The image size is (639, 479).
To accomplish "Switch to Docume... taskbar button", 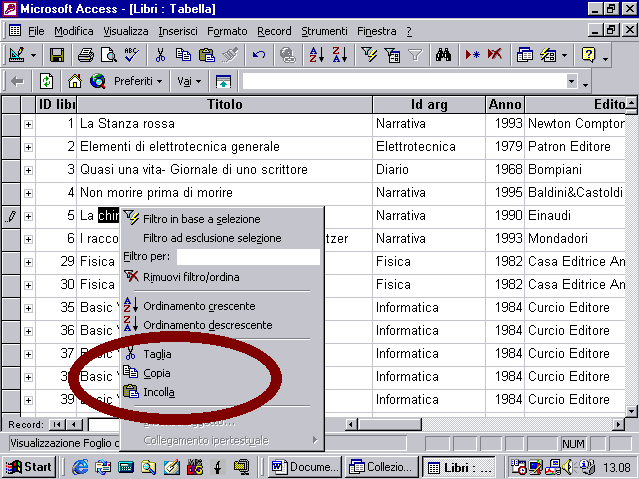I will 305,467.
